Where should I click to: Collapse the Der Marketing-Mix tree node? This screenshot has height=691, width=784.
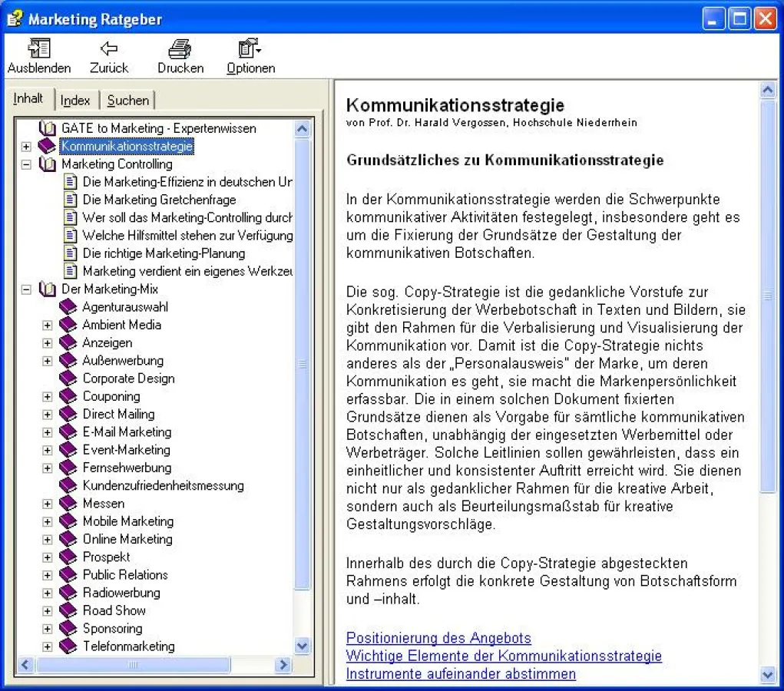pos(26,289)
